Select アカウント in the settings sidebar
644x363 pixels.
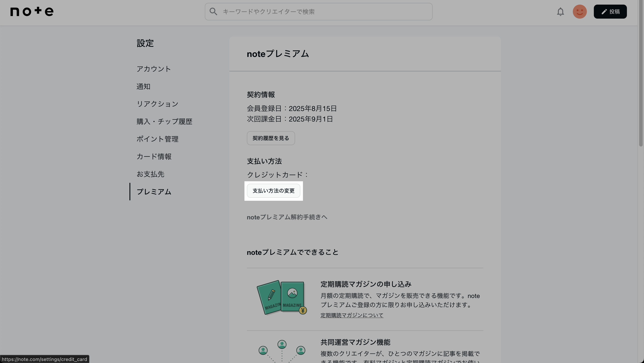pyautogui.click(x=154, y=69)
